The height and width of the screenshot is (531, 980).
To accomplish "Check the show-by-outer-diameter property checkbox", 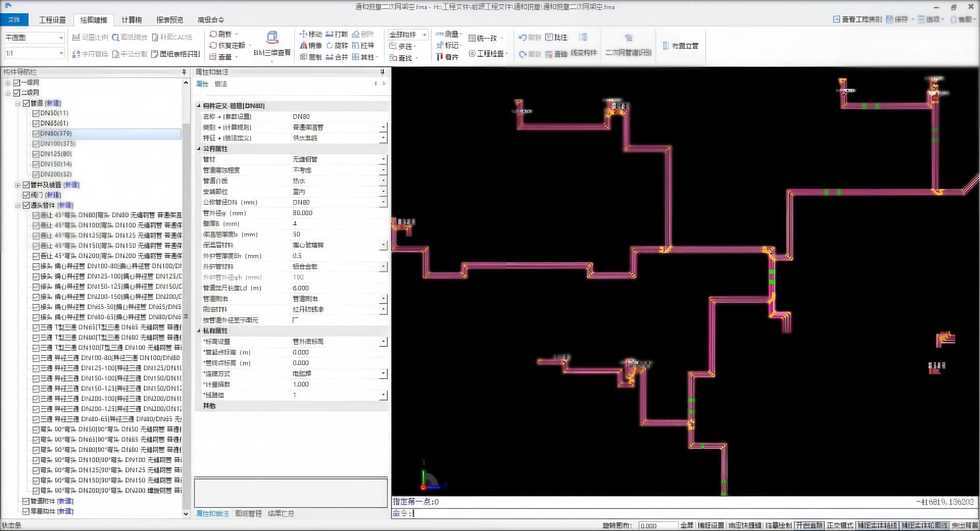I will [295, 320].
